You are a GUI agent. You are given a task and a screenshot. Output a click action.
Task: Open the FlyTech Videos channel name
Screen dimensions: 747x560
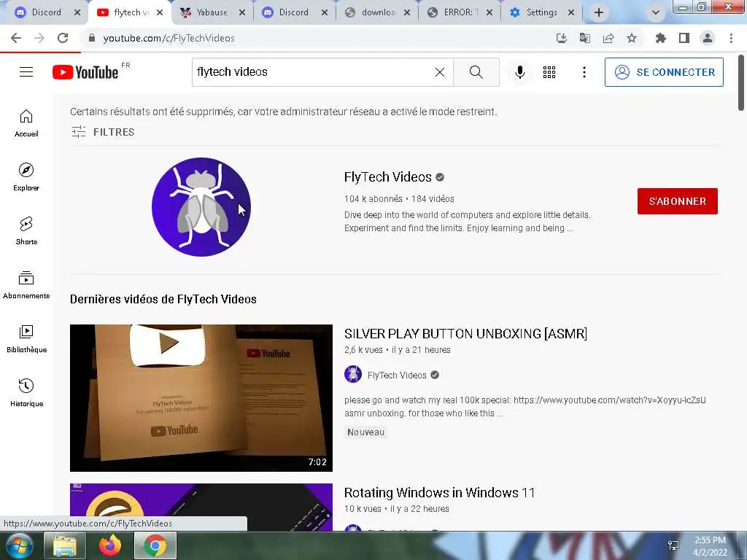pyautogui.click(x=388, y=177)
